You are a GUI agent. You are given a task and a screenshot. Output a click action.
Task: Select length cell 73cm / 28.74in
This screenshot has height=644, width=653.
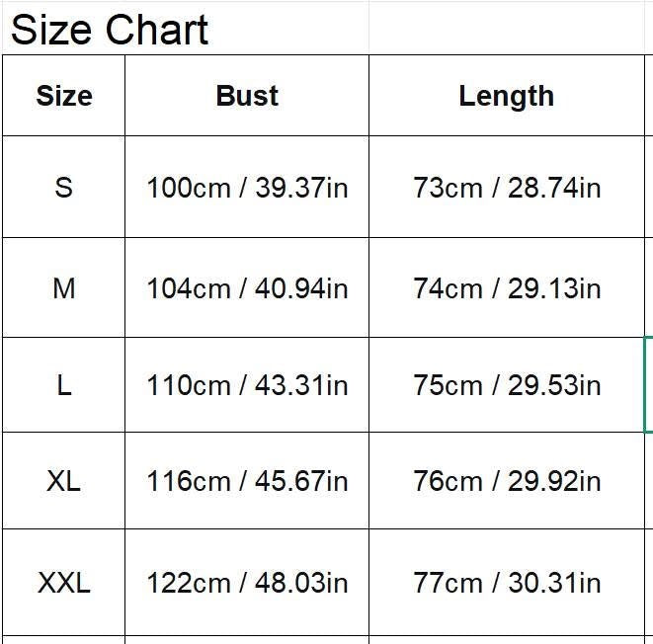click(506, 187)
